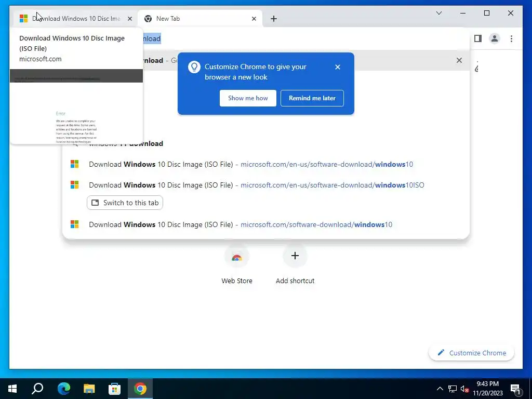Click Switch to this tab button

click(x=125, y=203)
